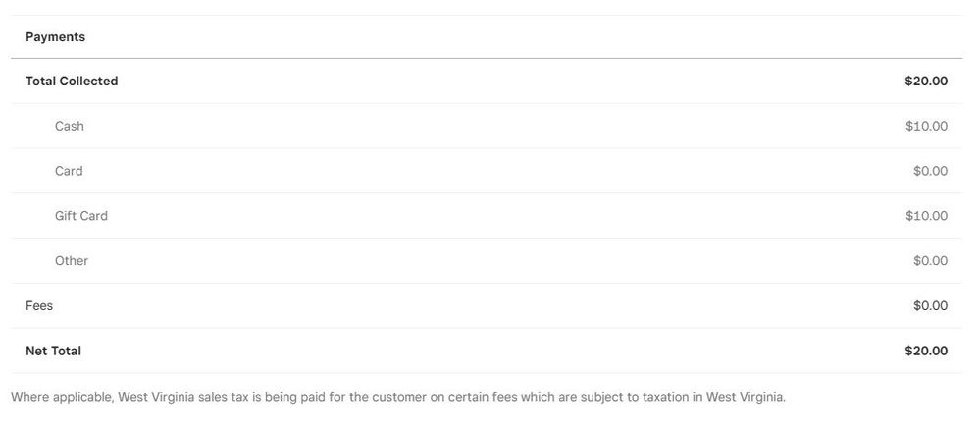Select the Other payment label

72,261
